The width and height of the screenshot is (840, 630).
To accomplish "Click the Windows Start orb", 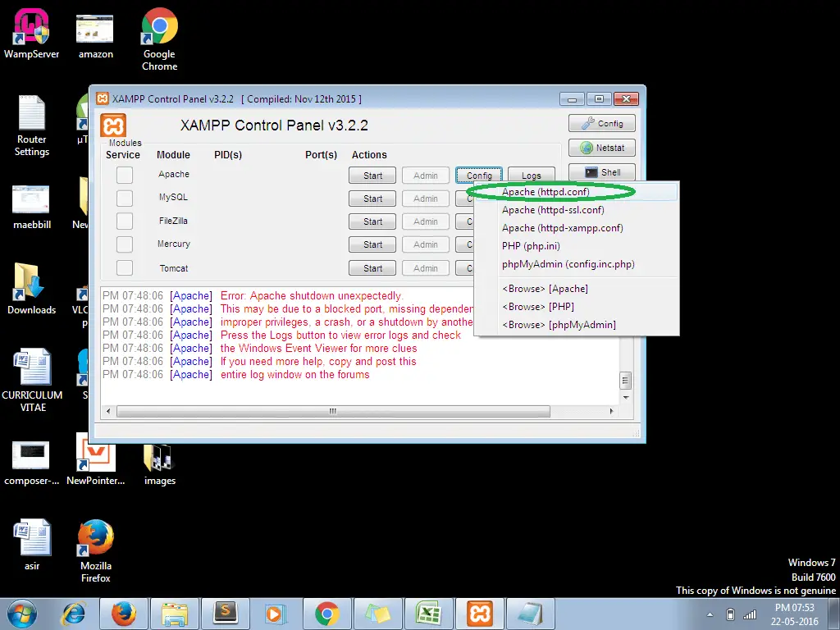I will [x=21, y=614].
